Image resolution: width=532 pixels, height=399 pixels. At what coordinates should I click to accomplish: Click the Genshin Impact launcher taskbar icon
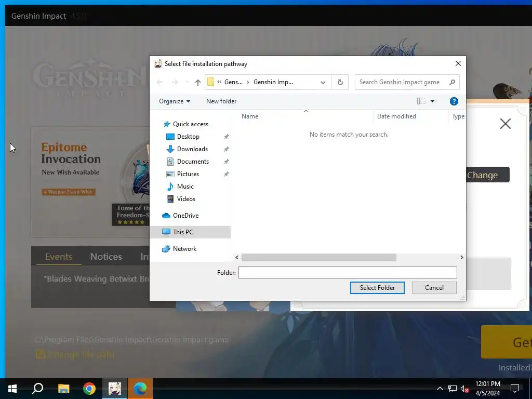click(115, 389)
